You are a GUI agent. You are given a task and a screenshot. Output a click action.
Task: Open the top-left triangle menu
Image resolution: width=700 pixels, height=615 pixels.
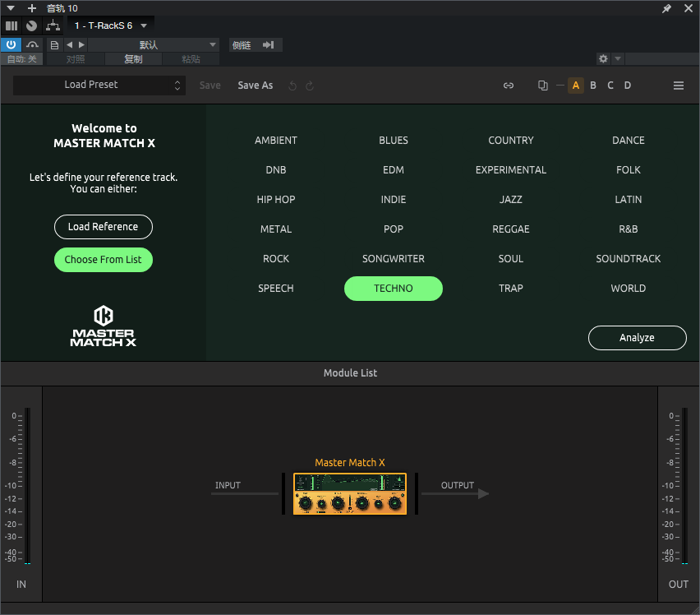coord(11,8)
